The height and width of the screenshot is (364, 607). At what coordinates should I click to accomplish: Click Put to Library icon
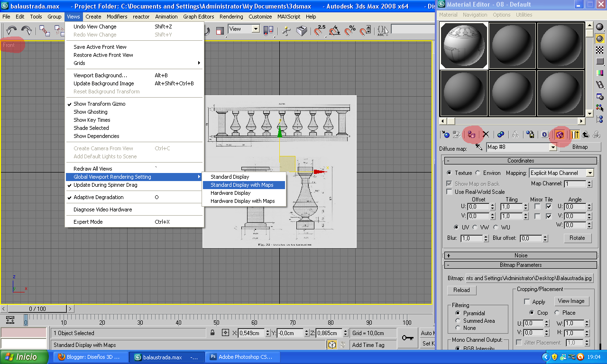(x=530, y=135)
